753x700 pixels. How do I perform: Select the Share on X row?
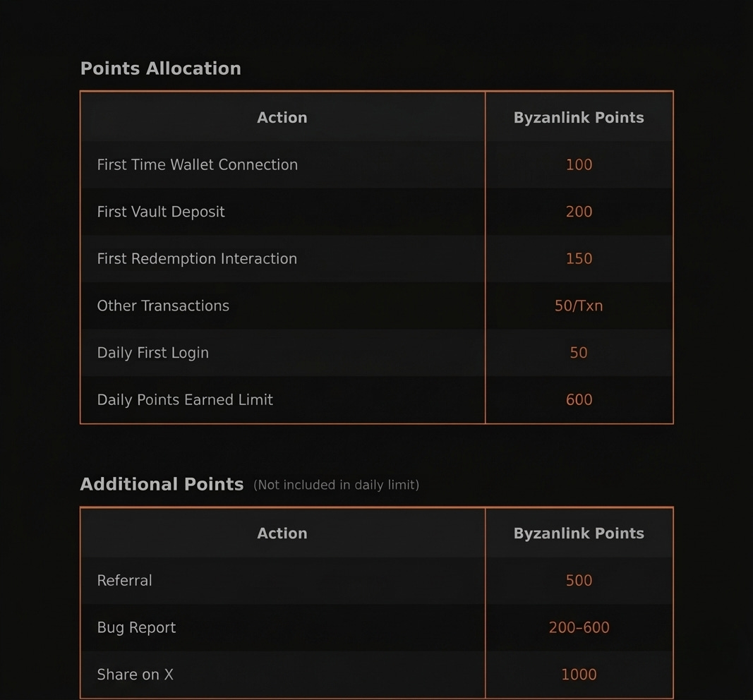(377, 675)
